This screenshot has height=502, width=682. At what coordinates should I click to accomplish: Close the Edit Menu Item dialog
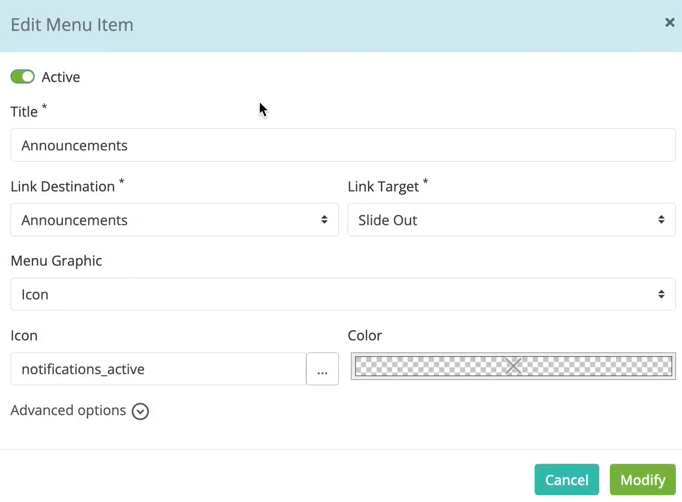669,22
